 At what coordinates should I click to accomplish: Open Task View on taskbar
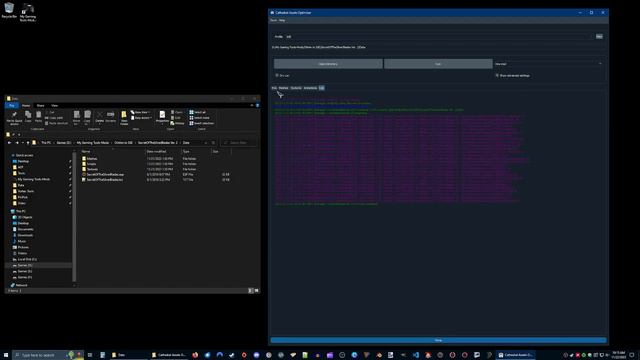point(90,355)
